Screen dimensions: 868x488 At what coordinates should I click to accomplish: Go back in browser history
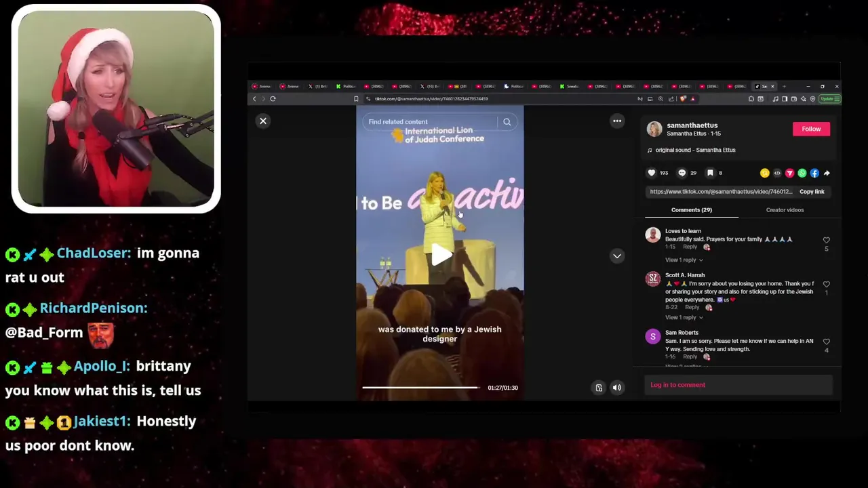(254, 99)
